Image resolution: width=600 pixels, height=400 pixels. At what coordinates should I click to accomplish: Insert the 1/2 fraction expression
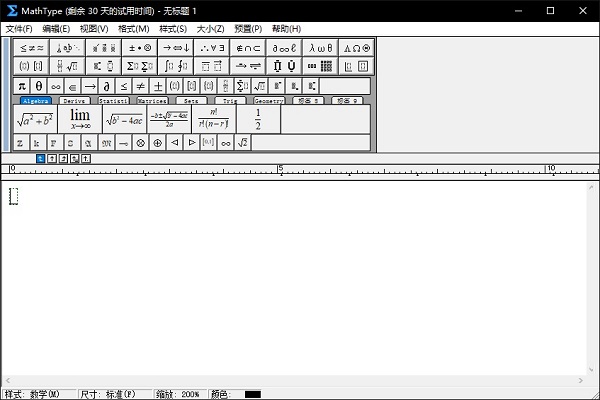click(258, 119)
